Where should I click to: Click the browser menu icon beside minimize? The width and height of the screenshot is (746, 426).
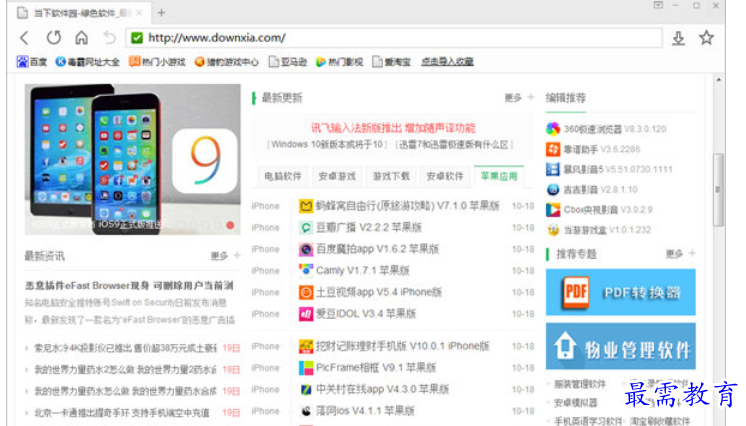pyautogui.click(x=658, y=5)
